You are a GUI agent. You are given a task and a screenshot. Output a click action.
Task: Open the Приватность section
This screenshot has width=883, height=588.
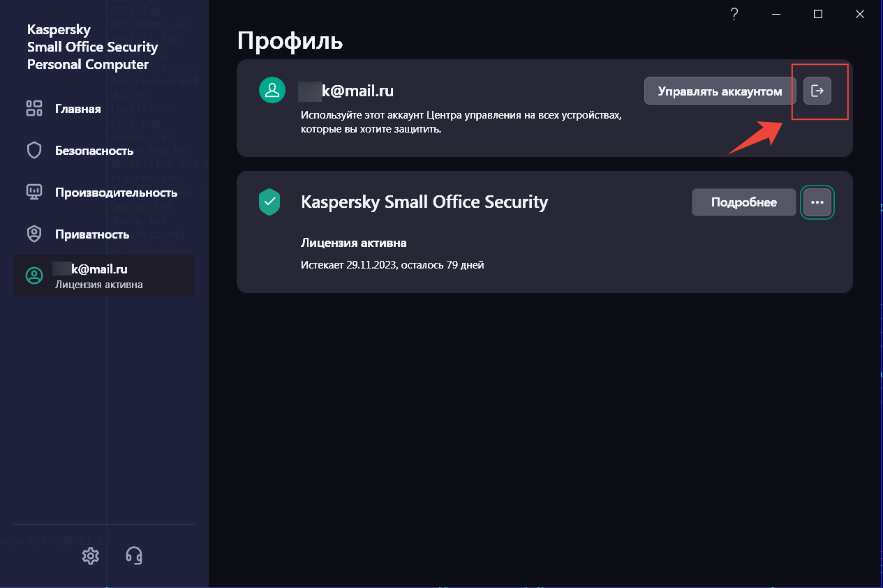[x=103, y=234]
